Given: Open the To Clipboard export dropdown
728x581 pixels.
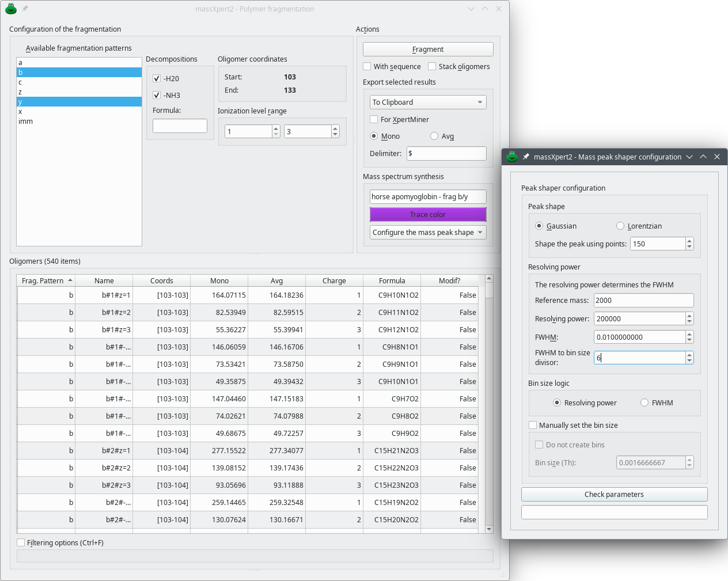Looking at the screenshot, I should pos(428,102).
